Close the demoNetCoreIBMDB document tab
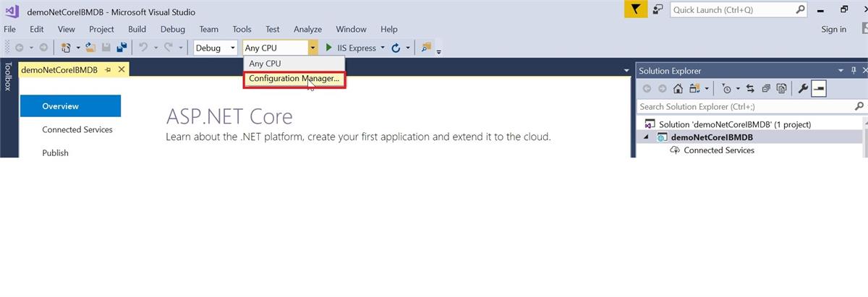The height and width of the screenshot is (297, 868). coord(122,69)
